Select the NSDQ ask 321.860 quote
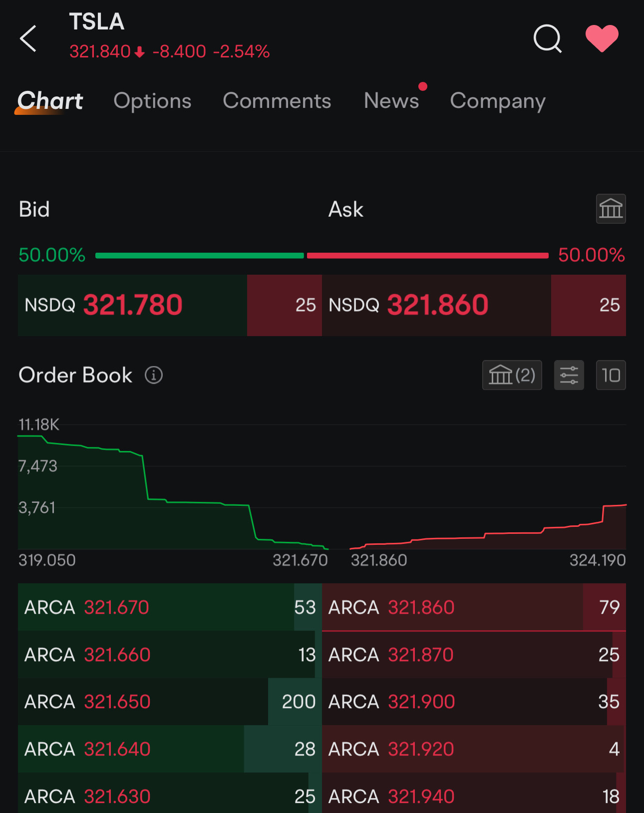Image resolution: width=644 pixels, height=813 pixels. coord(474,305)
